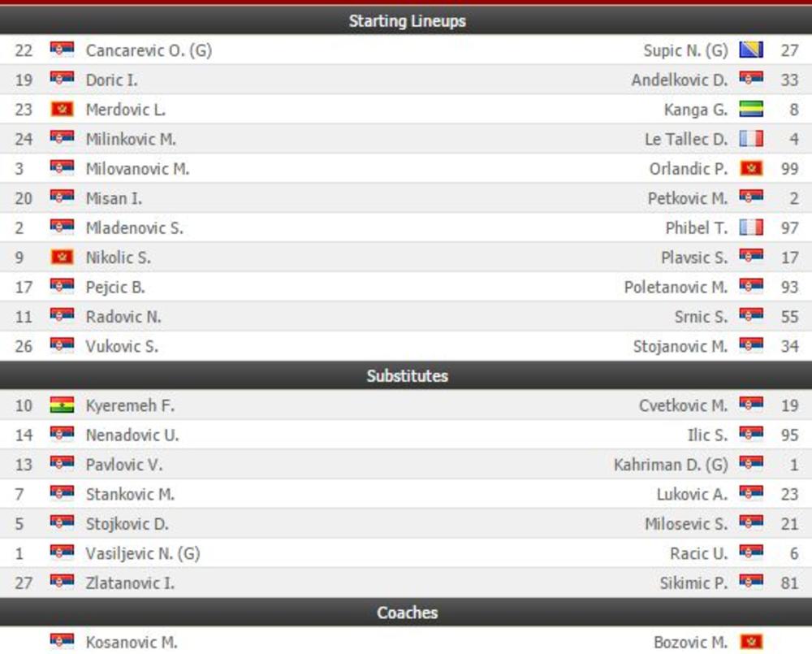Viewport: 812px width, 654px height.
Task: Click the Montenegro flag next to coach Bozovic M.
Action: pos(751,642)
